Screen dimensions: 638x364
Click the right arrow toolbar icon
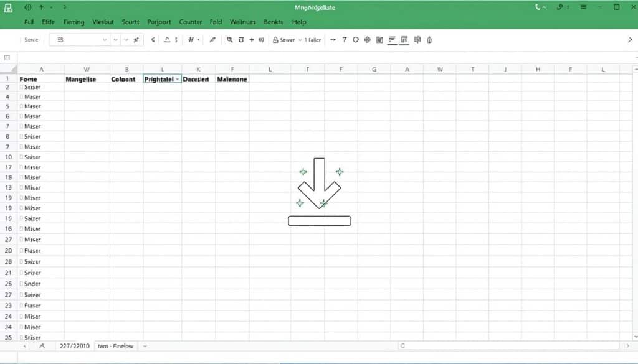point(333,40)
